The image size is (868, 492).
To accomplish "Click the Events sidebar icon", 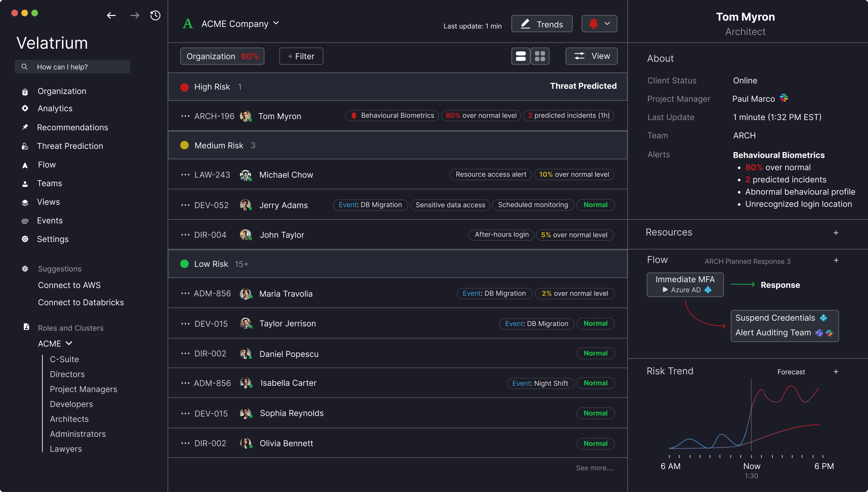I will pyautogui.click(x=25, y=221).
